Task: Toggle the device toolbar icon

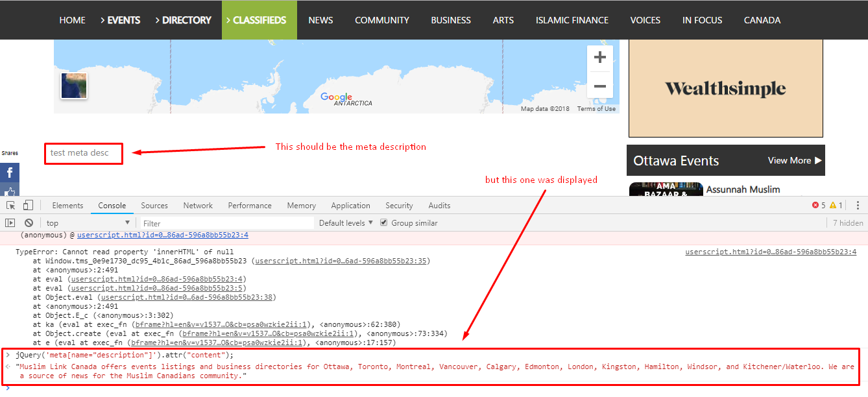Action: coord(28,206)
